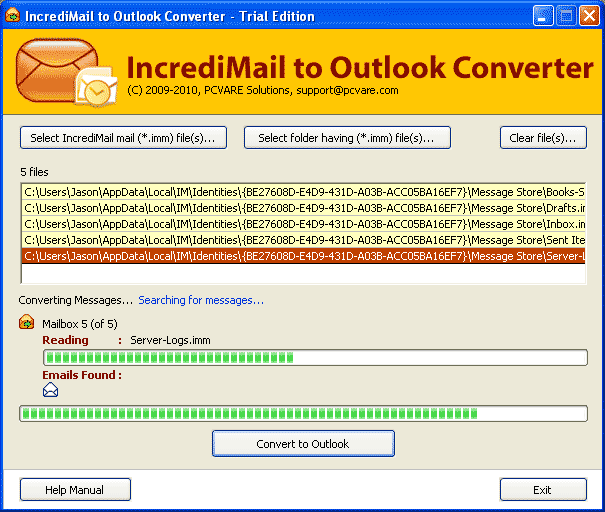The image size is (605, 512).
Task: Start conversion with Convert to Outlook
Action: click(303, 443)
